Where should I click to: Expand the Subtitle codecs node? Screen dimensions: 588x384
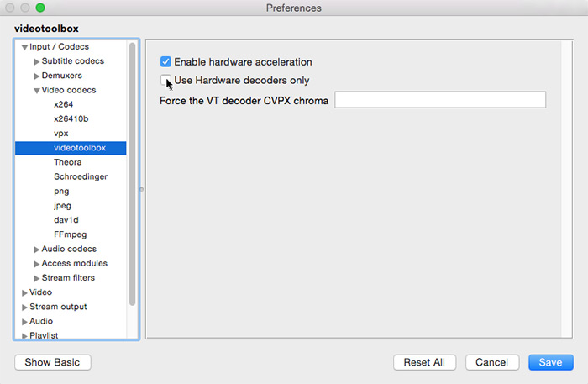point(36,61)
